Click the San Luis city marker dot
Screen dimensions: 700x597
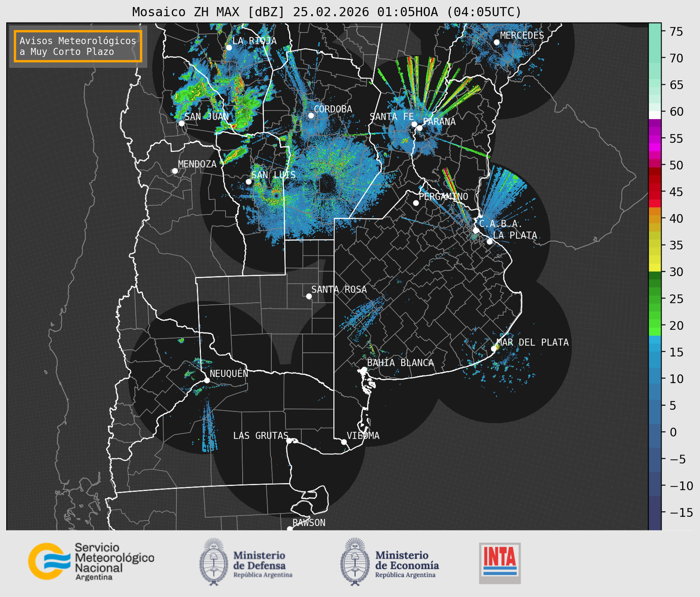click(249, 182)
